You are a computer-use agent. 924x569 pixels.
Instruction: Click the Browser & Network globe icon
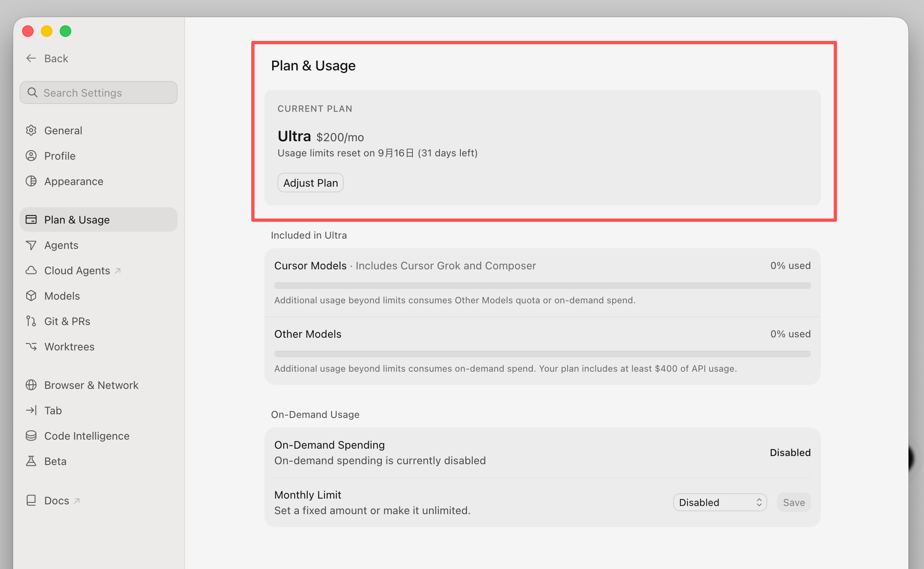[31, 385]
